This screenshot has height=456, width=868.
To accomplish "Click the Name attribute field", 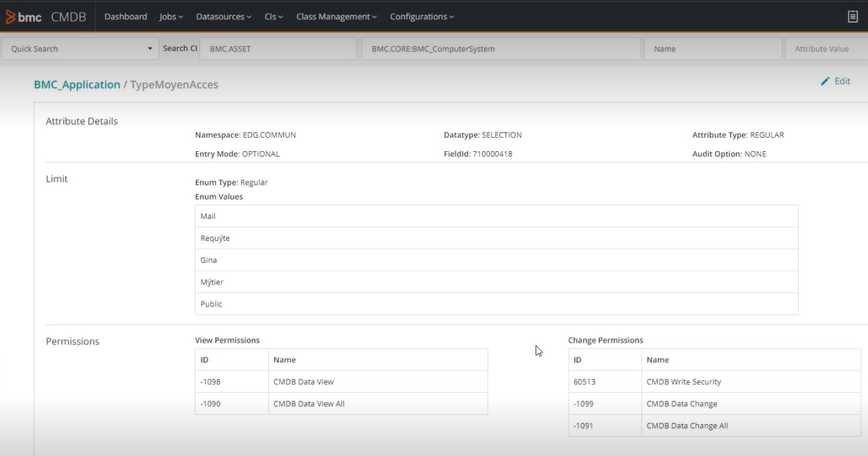I will pos(713,49).
